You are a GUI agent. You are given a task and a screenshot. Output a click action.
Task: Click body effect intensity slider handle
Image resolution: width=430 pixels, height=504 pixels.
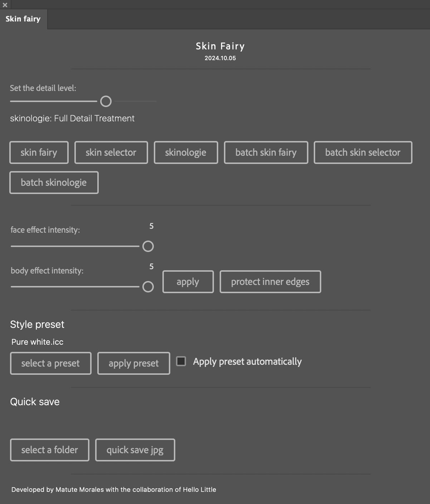(x=148, y=287)
